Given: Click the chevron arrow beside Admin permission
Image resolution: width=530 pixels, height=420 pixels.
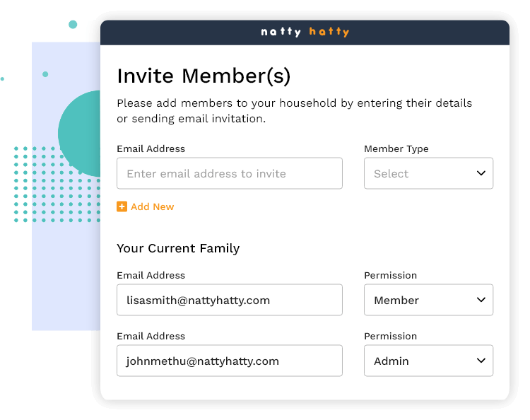Looking at the screenshot, I should pos(481,361).
